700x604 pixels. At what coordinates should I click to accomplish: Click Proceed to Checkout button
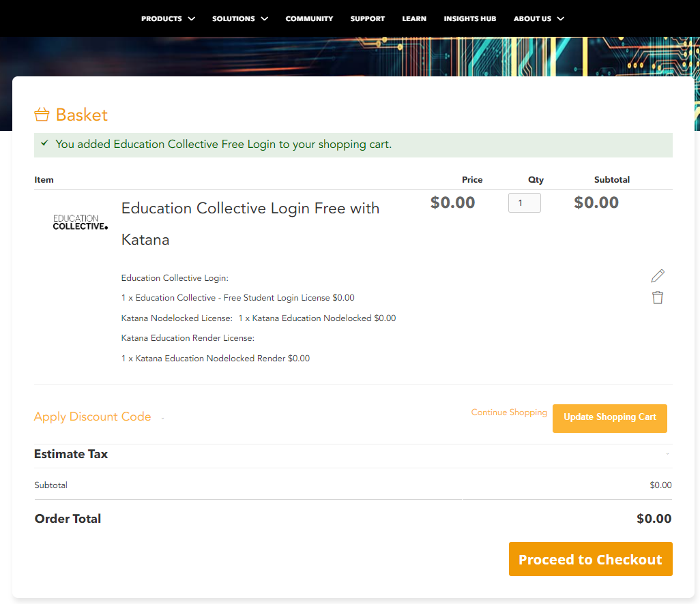click(591, 559)
